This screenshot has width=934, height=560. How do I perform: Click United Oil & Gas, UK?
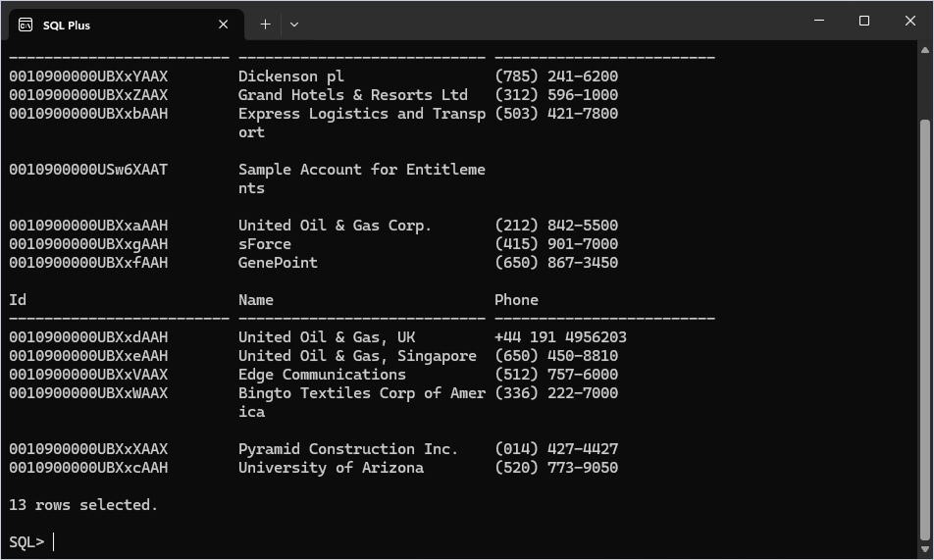pos(327,336)
